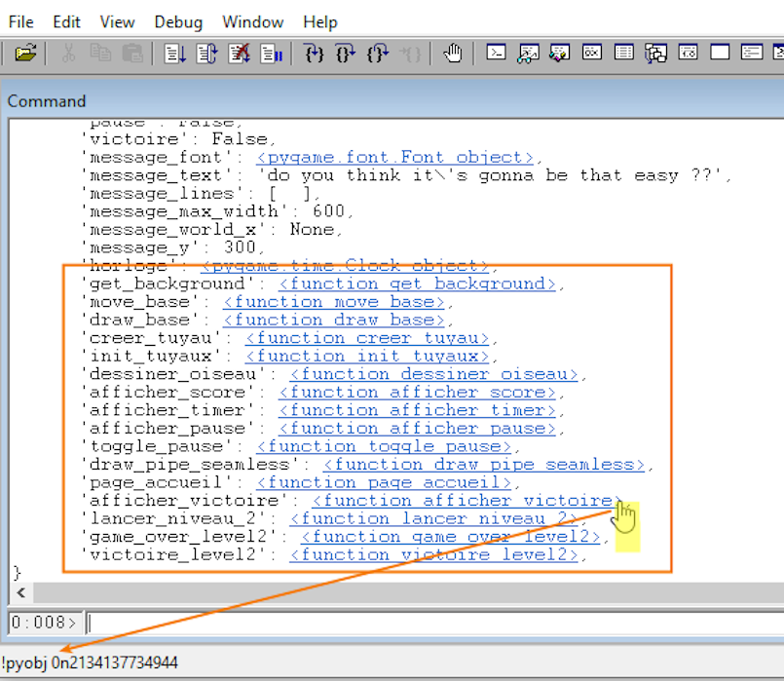Image resolution: width=784 pixels, height=681 pixels.
Task: Toggle breakpoint with the hand icon
Action: [x=452, y=54]
